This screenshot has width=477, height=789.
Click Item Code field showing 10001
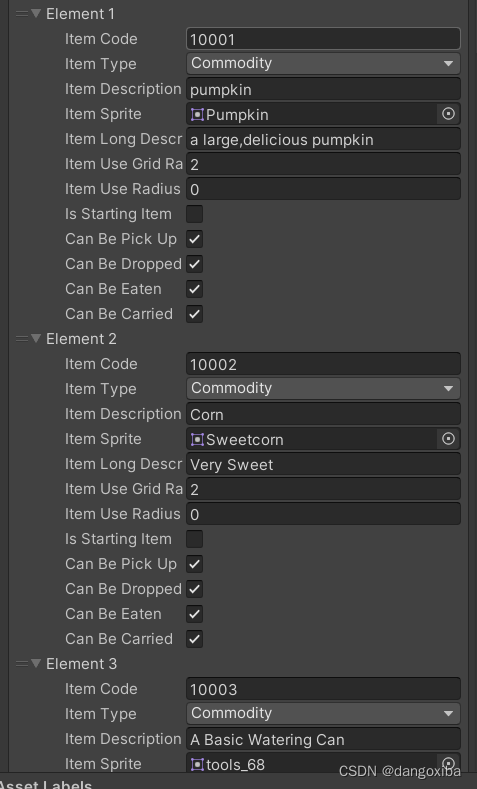click(323, 39)
